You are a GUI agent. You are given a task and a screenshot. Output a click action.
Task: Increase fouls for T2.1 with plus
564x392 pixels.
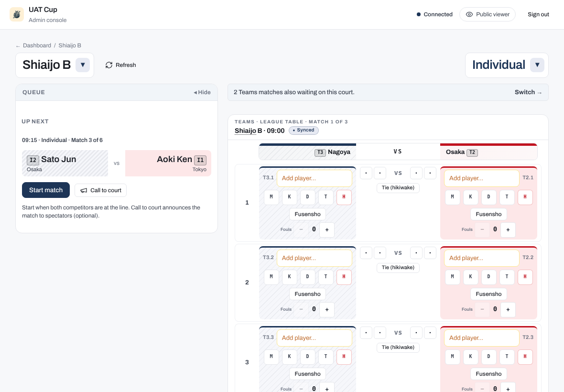[x=508, y=229]
